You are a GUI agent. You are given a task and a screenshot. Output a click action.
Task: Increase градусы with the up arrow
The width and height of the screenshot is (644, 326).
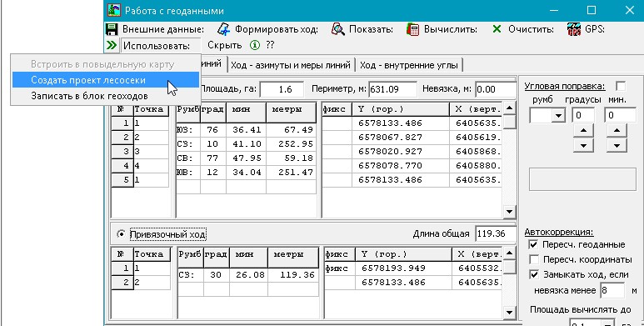coord(583,131)
